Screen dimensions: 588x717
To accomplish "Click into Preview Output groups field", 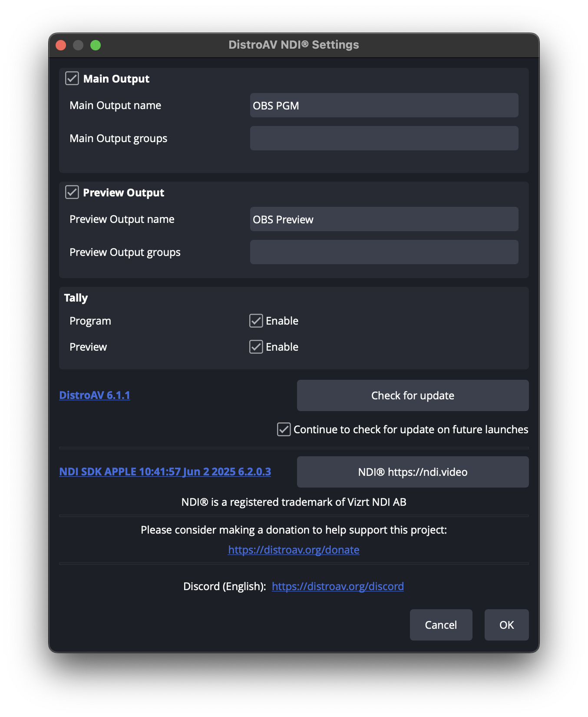I will [x=384, y=252].
